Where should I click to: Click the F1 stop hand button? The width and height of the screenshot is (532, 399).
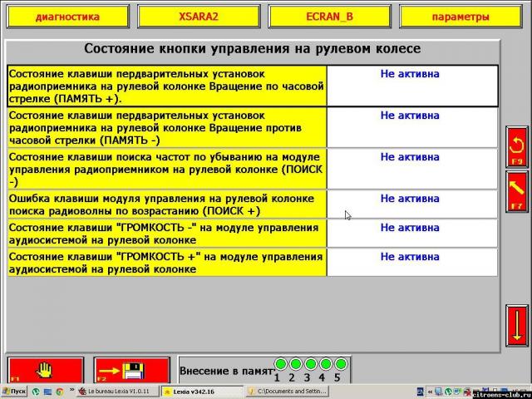click(x=46, y=370)
